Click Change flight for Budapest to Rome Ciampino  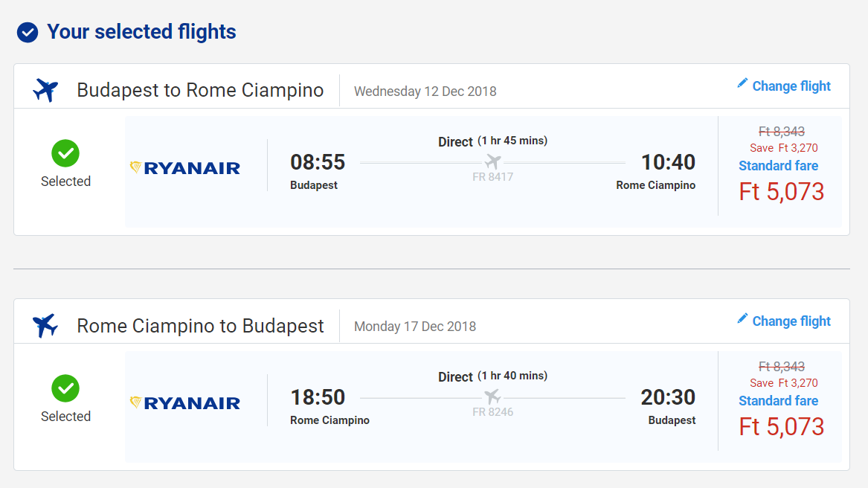point(791,86)
